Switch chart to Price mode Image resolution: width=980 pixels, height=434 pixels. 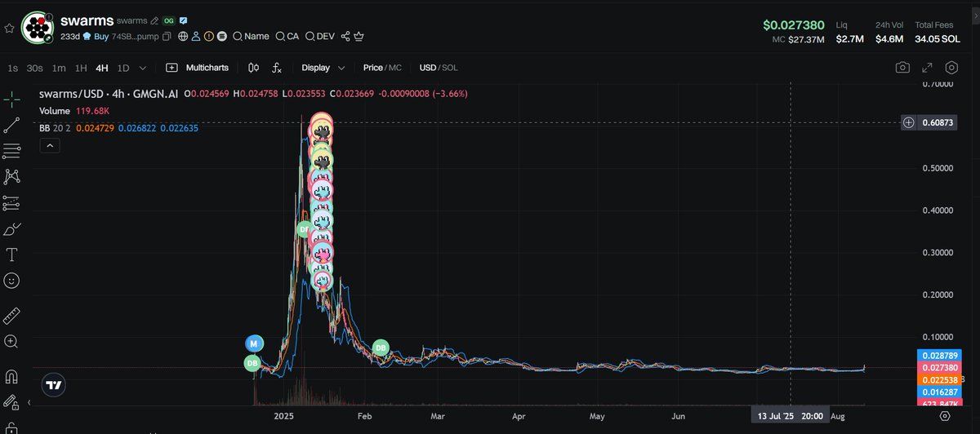pyautogui.click(x=372, y=68)
